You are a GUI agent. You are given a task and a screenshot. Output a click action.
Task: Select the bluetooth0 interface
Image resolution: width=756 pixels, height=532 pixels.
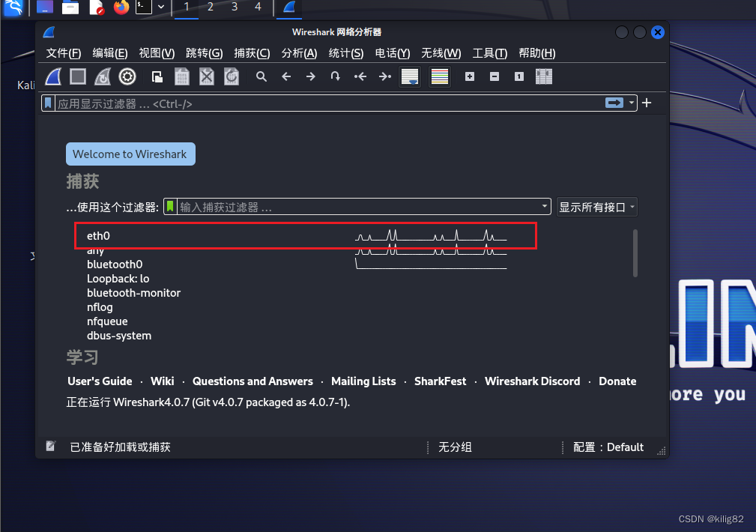[x=115, y=265]
